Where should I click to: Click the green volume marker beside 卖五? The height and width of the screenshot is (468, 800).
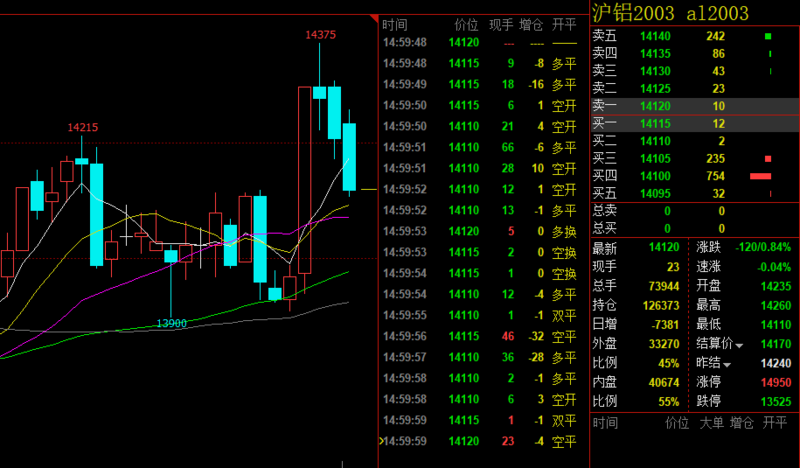[768, 36]
